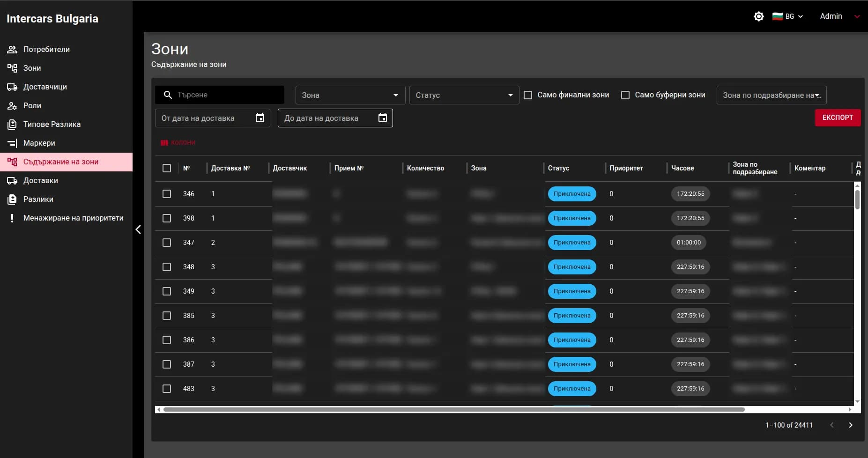The width and height of the screenshot is (868, 458).
Task: Click the Роли roles icon
Action: click(12, 105)
